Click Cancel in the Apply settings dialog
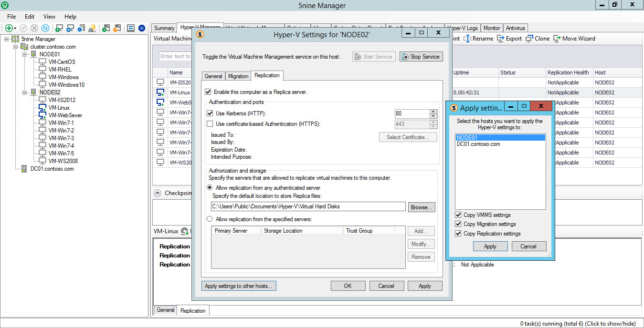The height and width of the screenshot is (328, 644). [x=528, y=246]
